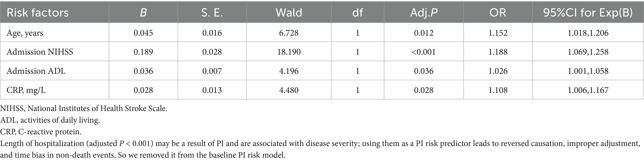This screenshot has height=162, width=644.
Task: Click the Wald value 6.728
Action: tap(289, 33)
